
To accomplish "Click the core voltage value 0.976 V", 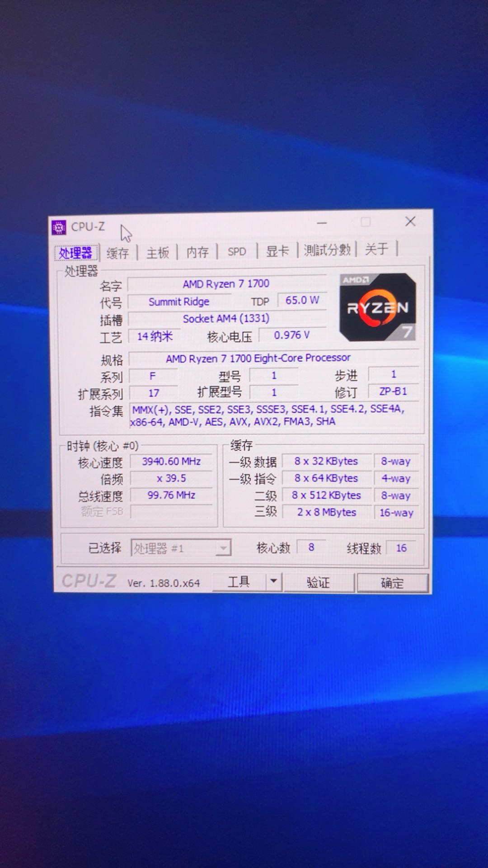I will pyautogui.click(x=292, y=335).
